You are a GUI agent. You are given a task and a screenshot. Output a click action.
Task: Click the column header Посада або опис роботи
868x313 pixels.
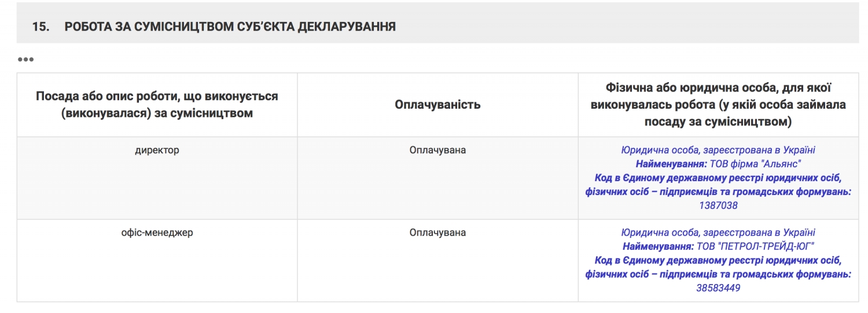point(157,105)
